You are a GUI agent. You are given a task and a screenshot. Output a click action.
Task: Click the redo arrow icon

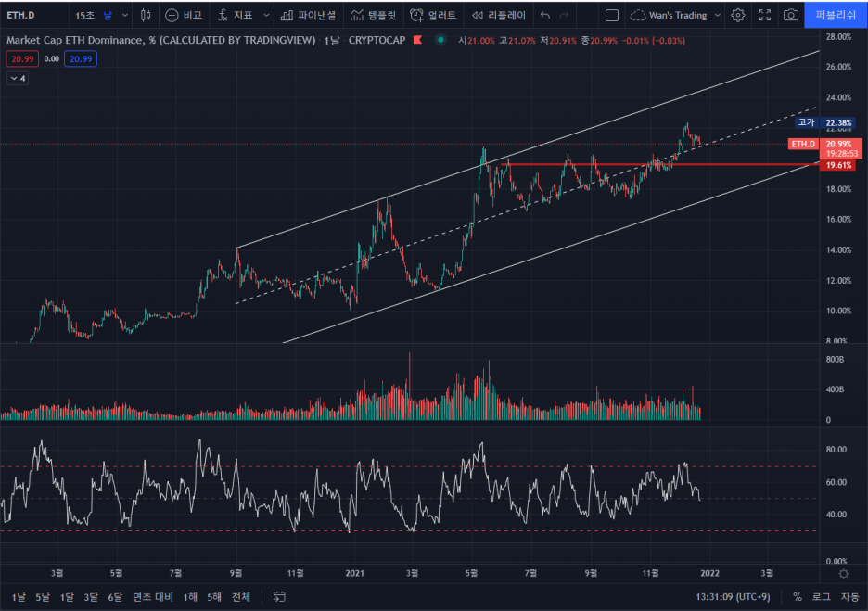[564, 16]
